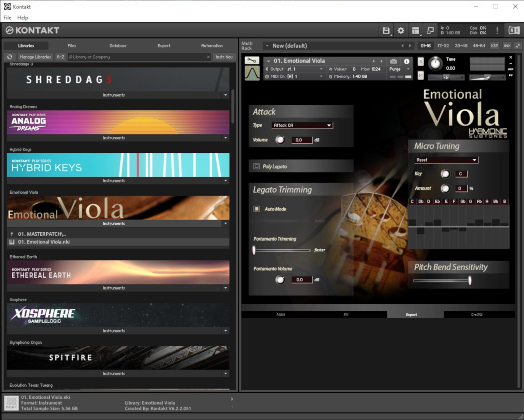Open the Attack Type dropdown
Image resolution: width=524 pixels, height=420 pixels.
pos(302,125)
